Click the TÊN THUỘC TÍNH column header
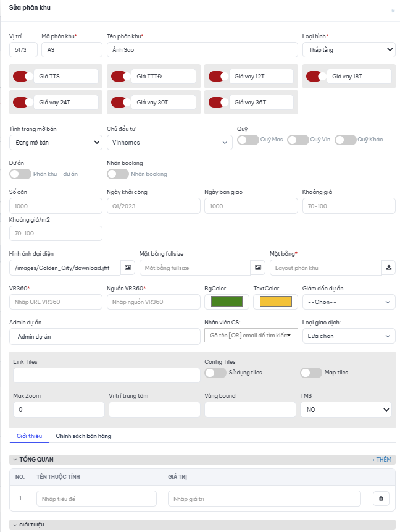The height and width of the screenshot is (532, 400). [x=58, y=476]
